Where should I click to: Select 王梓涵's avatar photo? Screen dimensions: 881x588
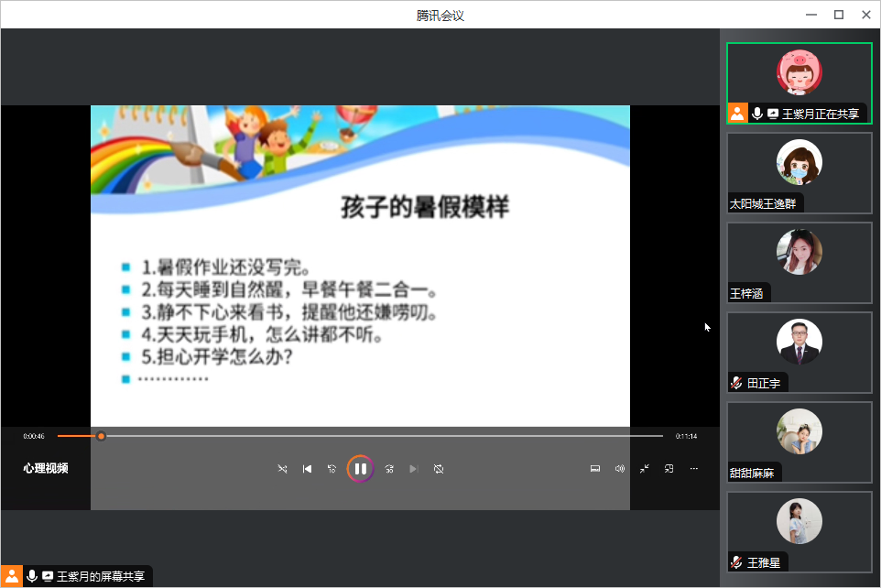[x=799, y=252]
